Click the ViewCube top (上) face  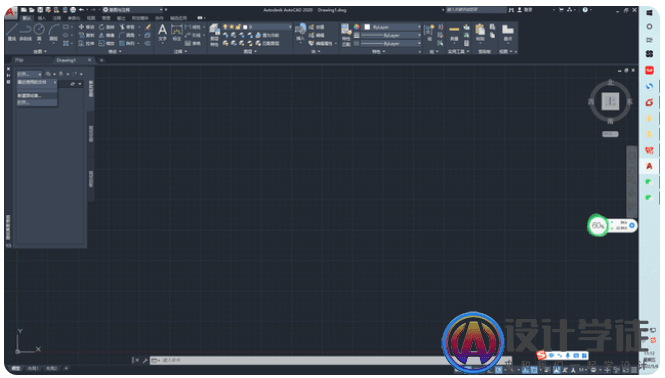pyautogui.click(x=610, y=101)
